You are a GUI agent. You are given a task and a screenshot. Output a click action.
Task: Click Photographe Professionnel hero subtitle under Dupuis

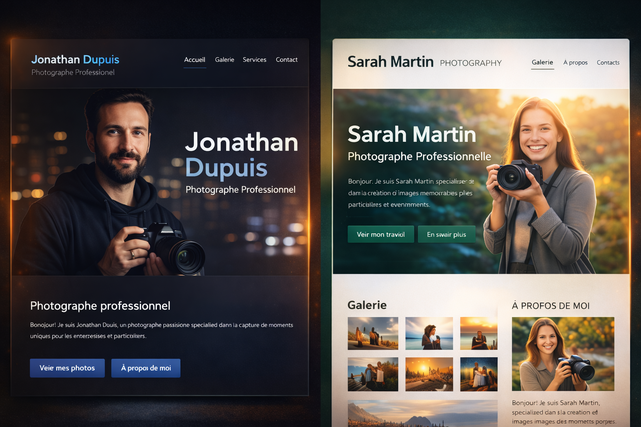pyautogui.click(x=240, y=190)
